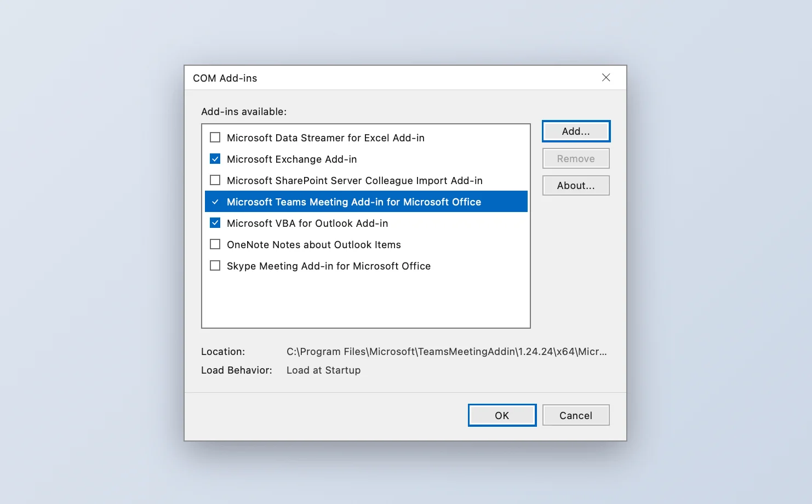Highlight OneNote Notes about Outlook Items text
The height and width of the screenshot is (504, 812).
click(x=314, y=245)
